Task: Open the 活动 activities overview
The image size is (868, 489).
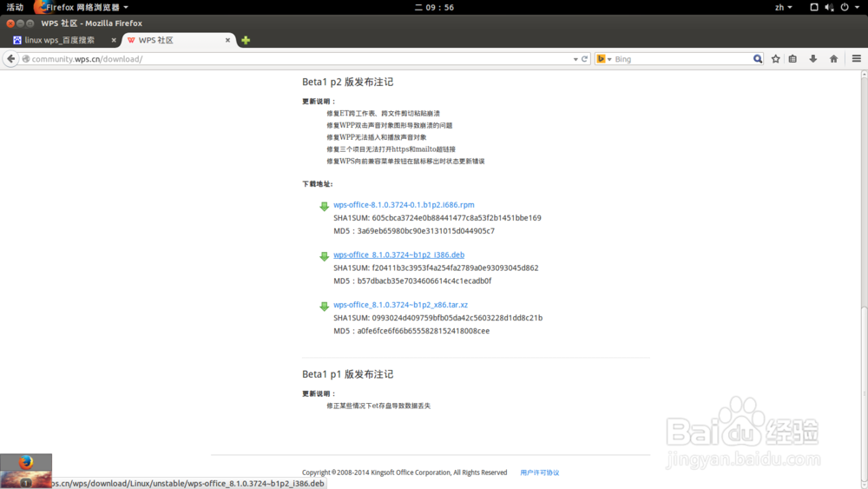Action: coord(15,7)
